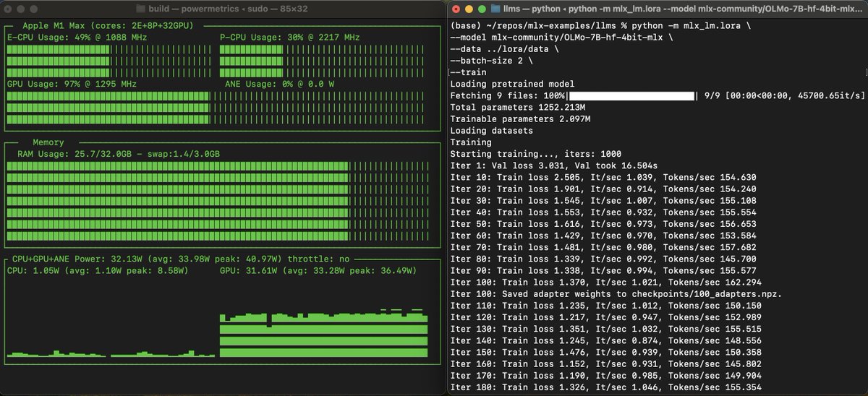
Task: Click Total parameters 1252.213M line
Action: point(517,107)
